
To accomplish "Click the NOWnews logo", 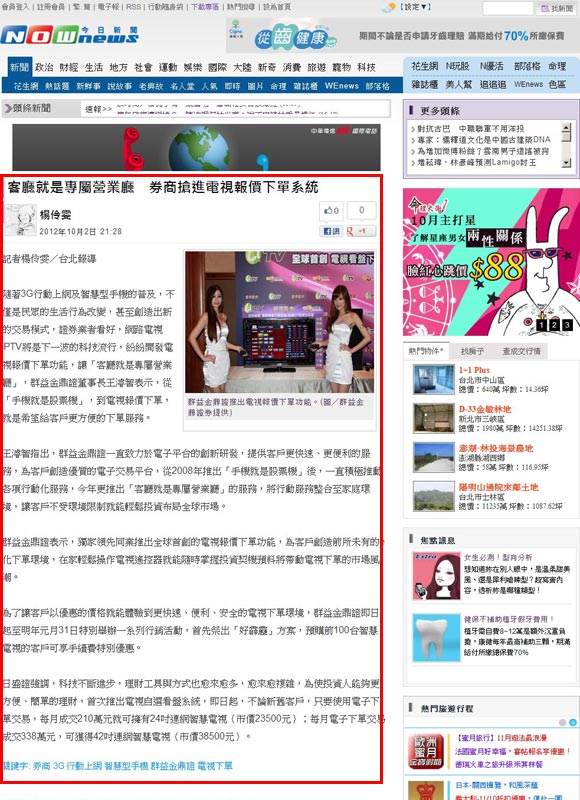I will (x=69, y=35).
